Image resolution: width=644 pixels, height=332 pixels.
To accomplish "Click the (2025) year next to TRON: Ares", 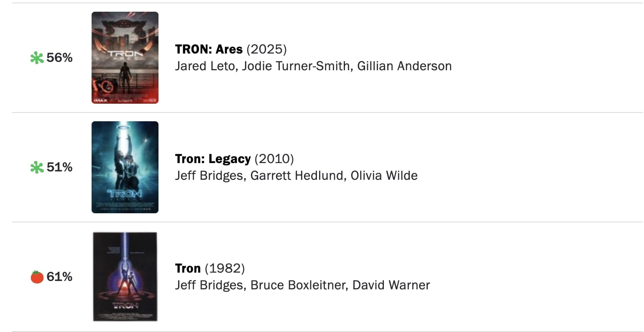I will (266, 49).
